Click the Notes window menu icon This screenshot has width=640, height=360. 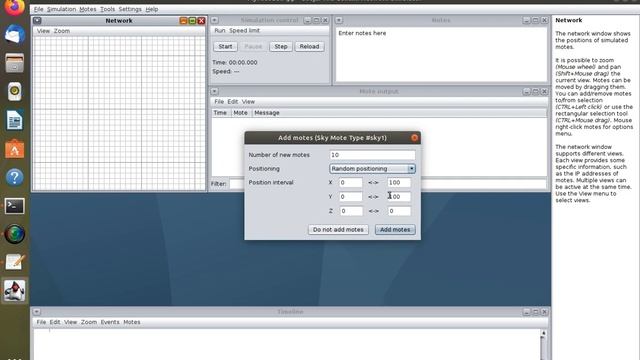[339, 20]
